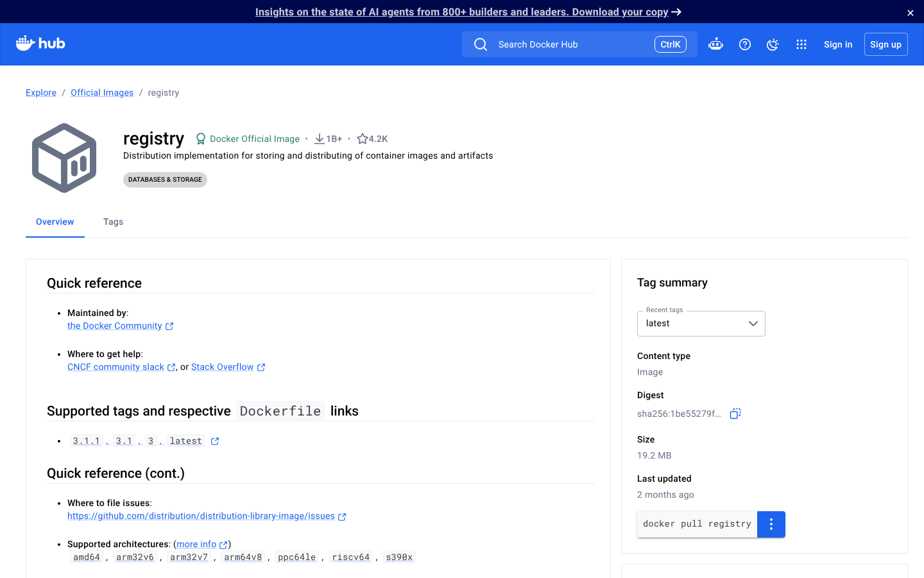Focus the Search Docker Hub field

579,44
